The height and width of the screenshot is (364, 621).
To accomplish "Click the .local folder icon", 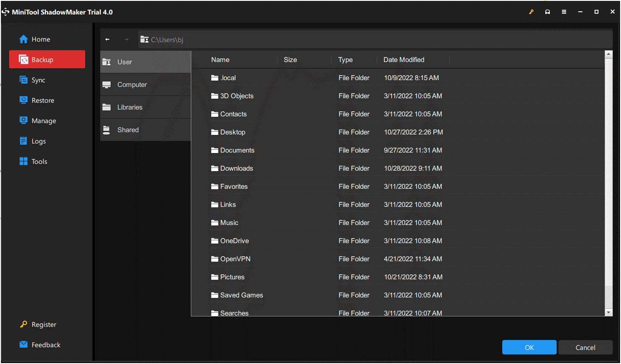I will point(215,78).
